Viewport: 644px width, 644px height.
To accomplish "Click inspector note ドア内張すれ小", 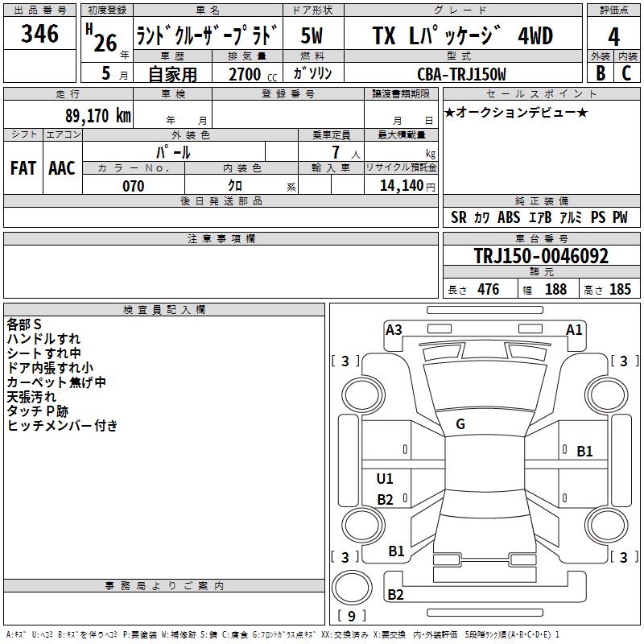I will [x=50, y=367].
